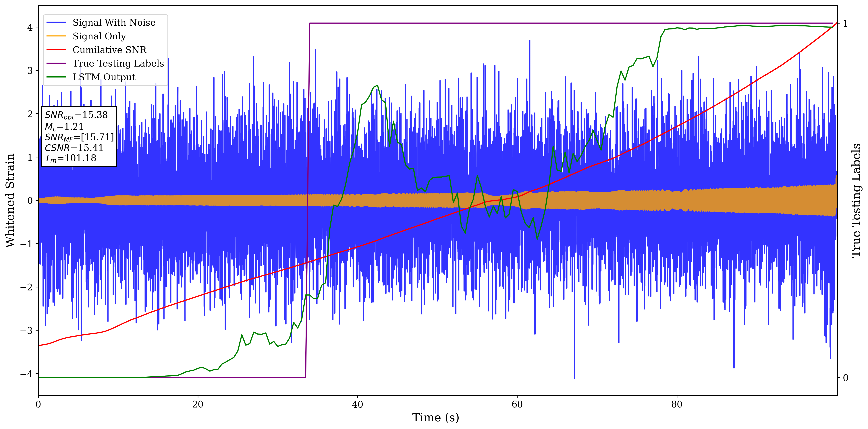868x429 pixels.
Task: Click the CSNR=15.41 annotation text
Action: click(x=74, y=148)
